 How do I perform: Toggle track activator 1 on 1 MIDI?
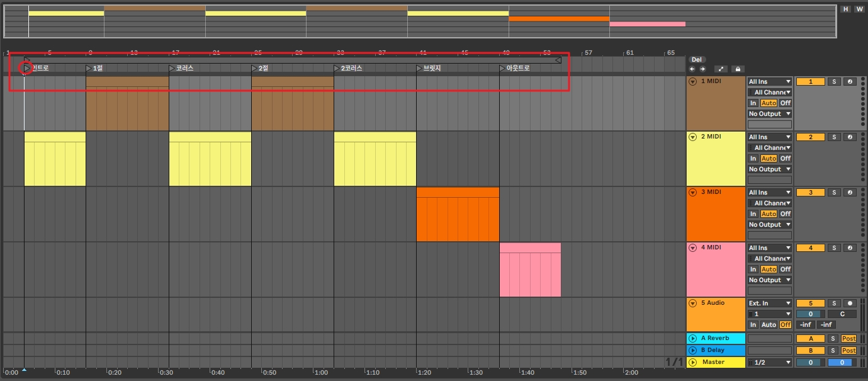pos(810,82)
